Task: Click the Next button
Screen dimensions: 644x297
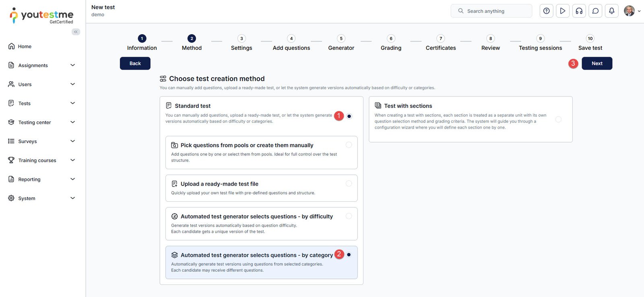Action: [597, 63]
